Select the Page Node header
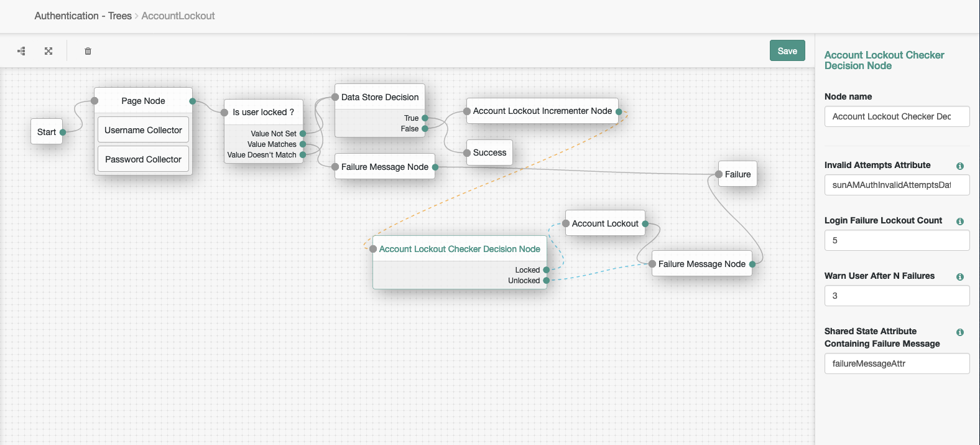 [x=143, y=101]
